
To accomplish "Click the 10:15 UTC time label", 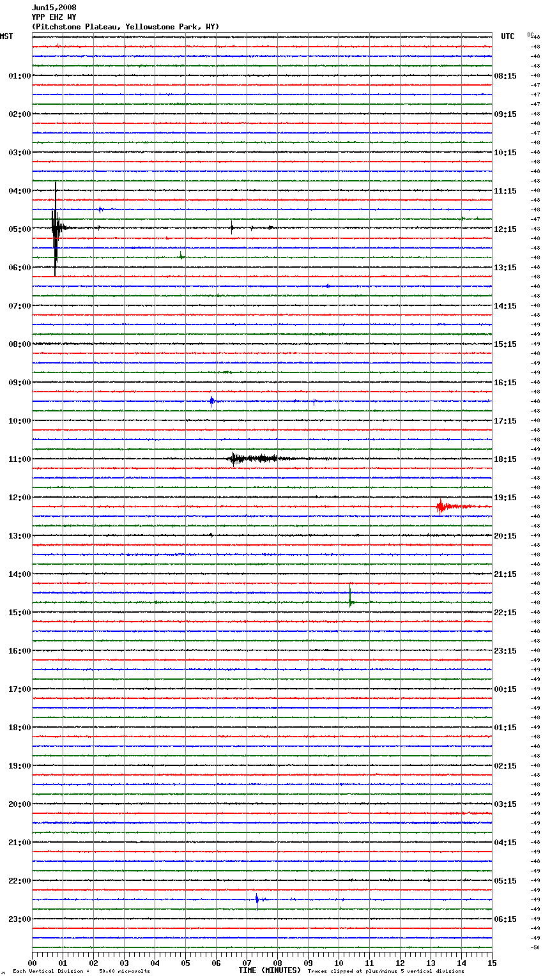I will pyautogui.click(x=505, y=153).
